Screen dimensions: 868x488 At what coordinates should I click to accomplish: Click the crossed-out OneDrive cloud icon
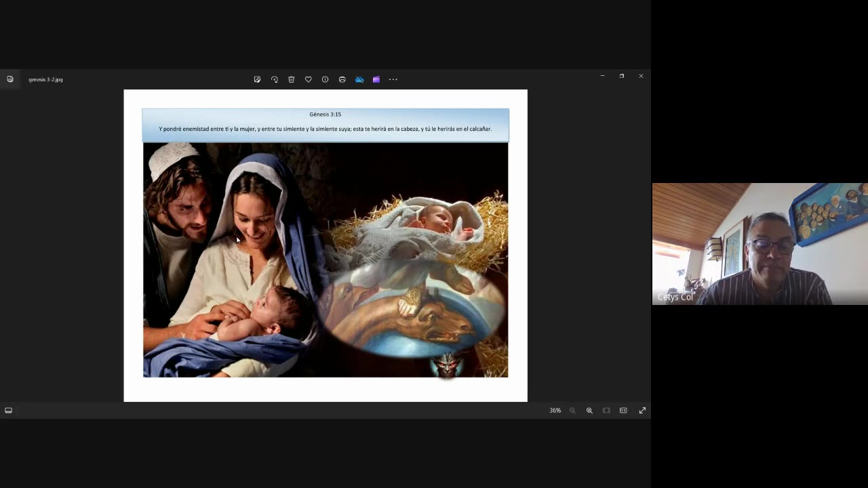pyautogui.click(x=359, y=79)
